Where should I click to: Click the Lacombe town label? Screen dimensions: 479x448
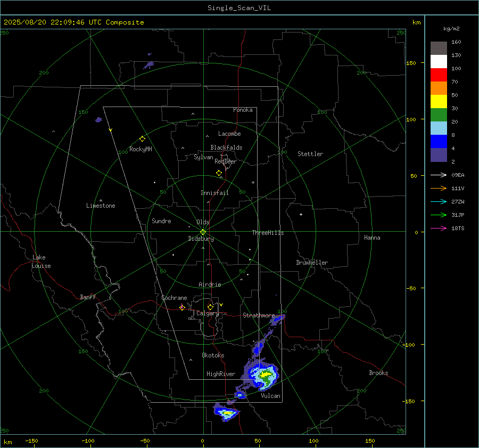click(229, 134)
